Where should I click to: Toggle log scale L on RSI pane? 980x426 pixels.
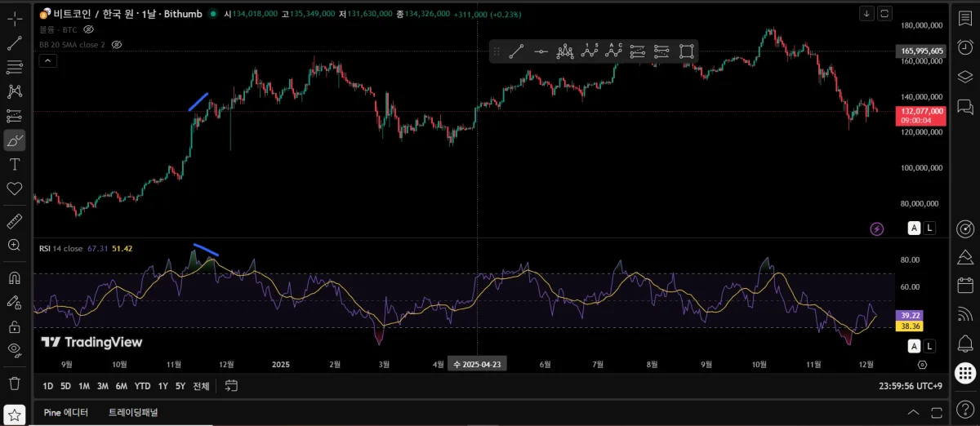[x=930, y=347]
